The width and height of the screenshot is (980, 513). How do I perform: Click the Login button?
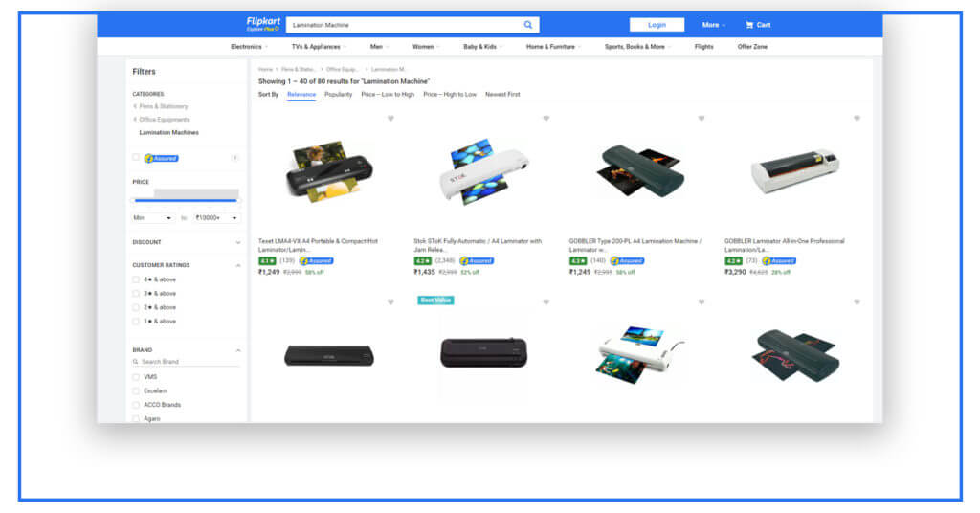tap(657, 25)
